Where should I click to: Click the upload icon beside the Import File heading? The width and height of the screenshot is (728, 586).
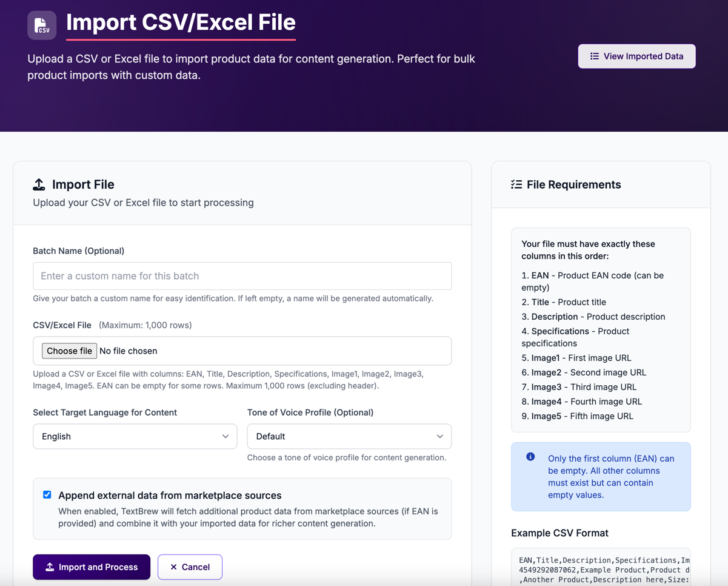[x=39, y=184]
